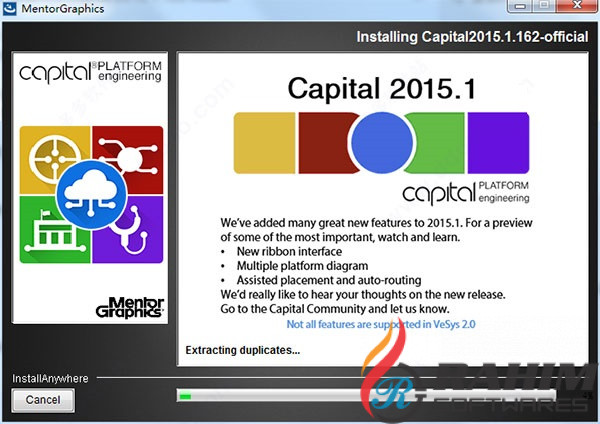Screen dimensions: 600x424
Task: Minimize the MentorGraphics window
Action: point(519,6)
